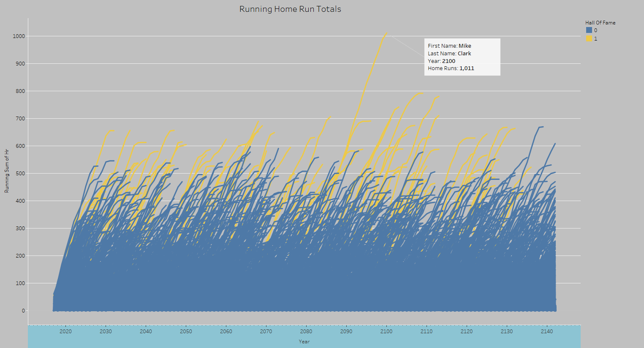Click the yellow legend swatch for 1
The image size is (644, 348).
589,38
